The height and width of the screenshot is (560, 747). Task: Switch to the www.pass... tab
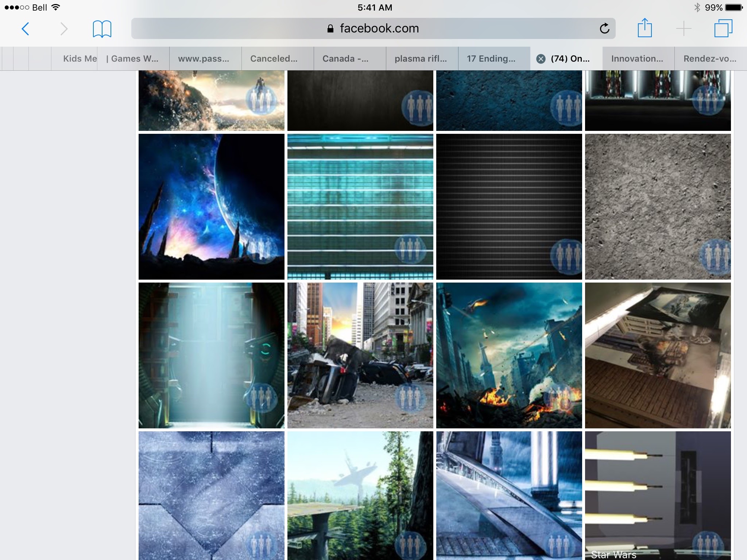(205, 59)
